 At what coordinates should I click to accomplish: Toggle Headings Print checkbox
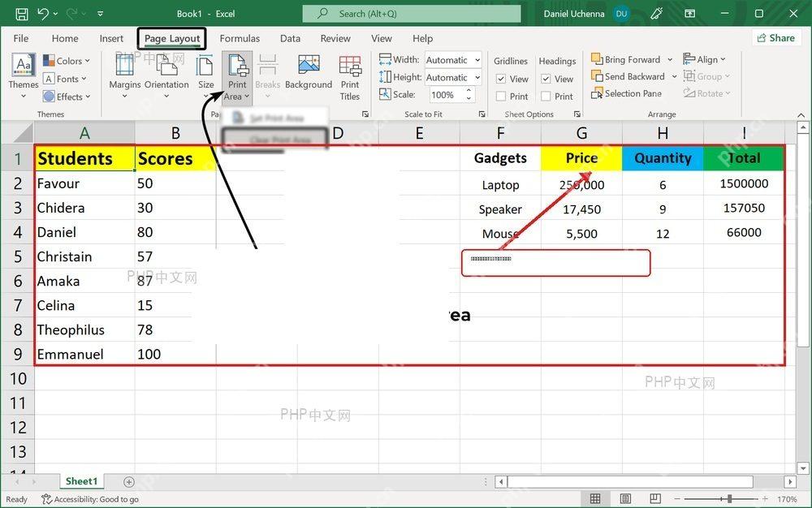pos(546,97)
